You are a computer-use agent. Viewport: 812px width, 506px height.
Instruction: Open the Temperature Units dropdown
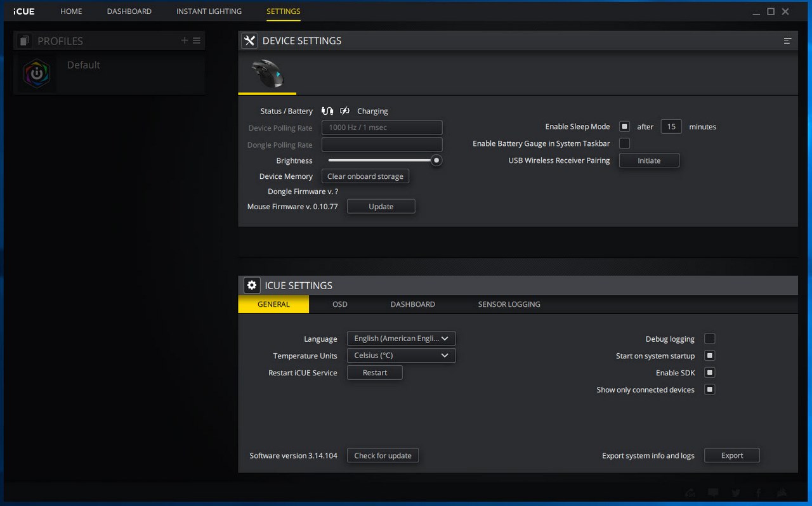tap(401, 356)
